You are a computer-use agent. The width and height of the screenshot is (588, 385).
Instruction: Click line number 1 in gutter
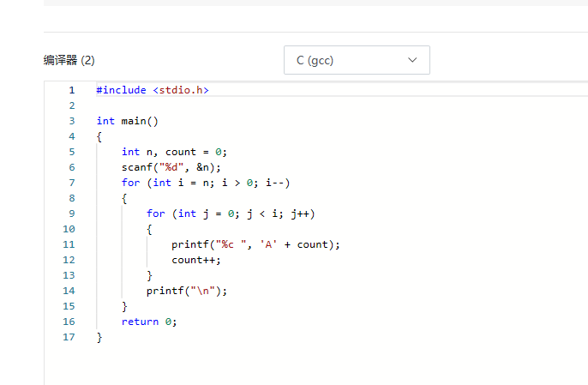(72, 90)
